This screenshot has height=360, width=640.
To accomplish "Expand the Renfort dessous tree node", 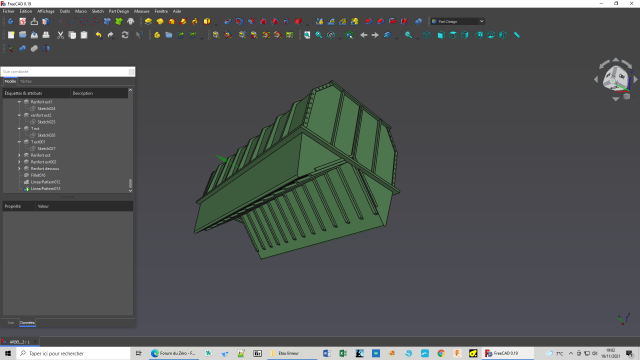I will point(19,169).
